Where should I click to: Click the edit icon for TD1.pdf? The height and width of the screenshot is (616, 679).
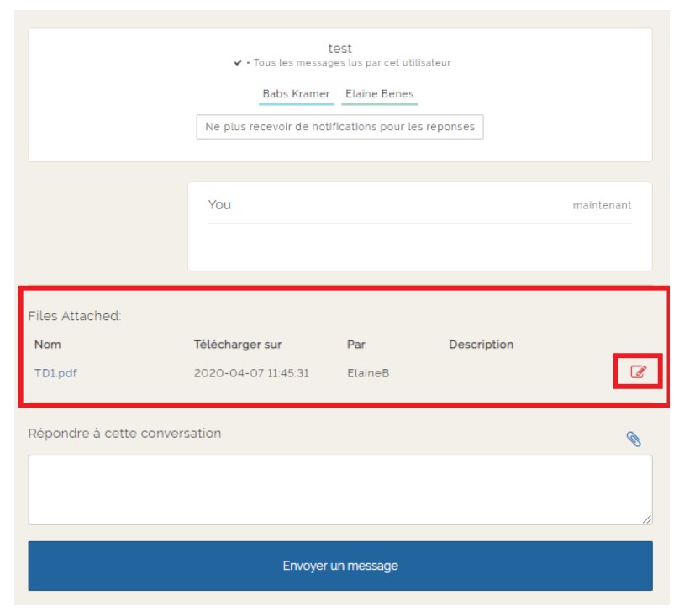[x=638, y=372]
